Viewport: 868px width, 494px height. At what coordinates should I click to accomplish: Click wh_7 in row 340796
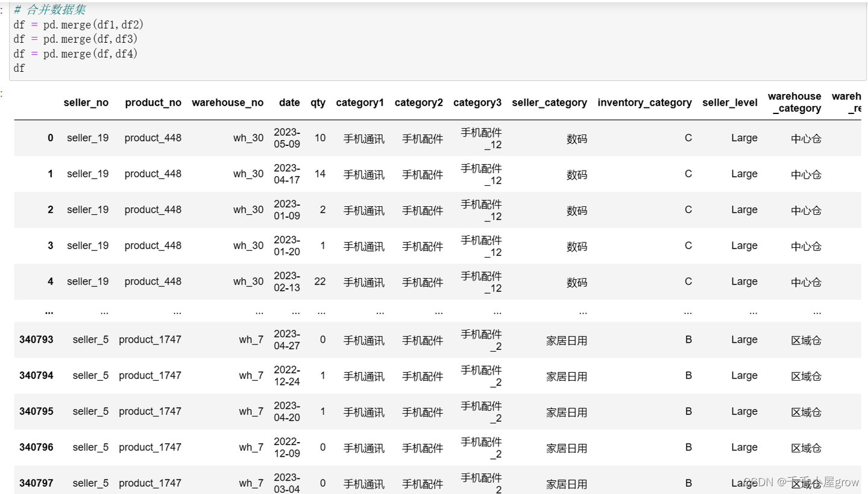coord(251,447)
